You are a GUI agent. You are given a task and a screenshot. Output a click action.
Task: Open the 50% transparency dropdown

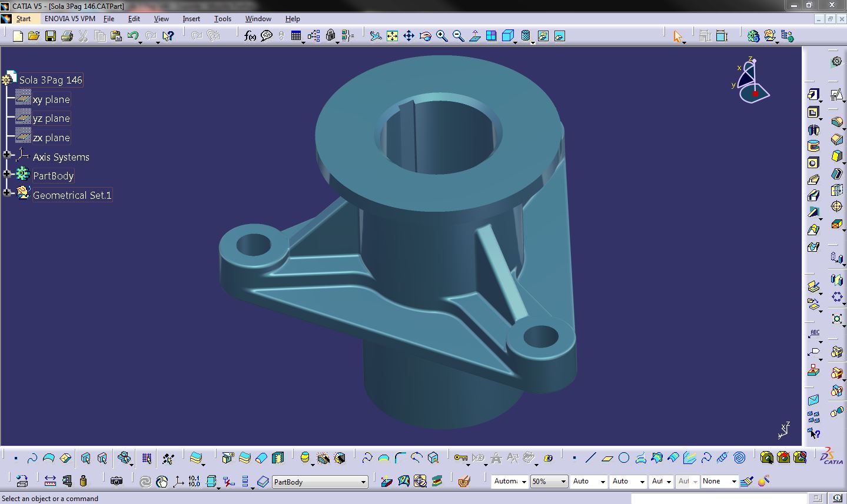pos(563,482)
